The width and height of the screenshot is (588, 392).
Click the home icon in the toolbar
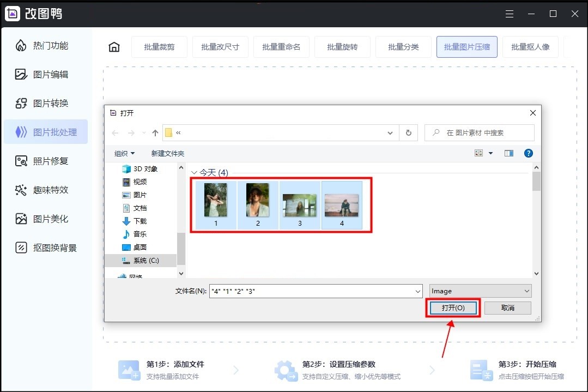[113, 47]
